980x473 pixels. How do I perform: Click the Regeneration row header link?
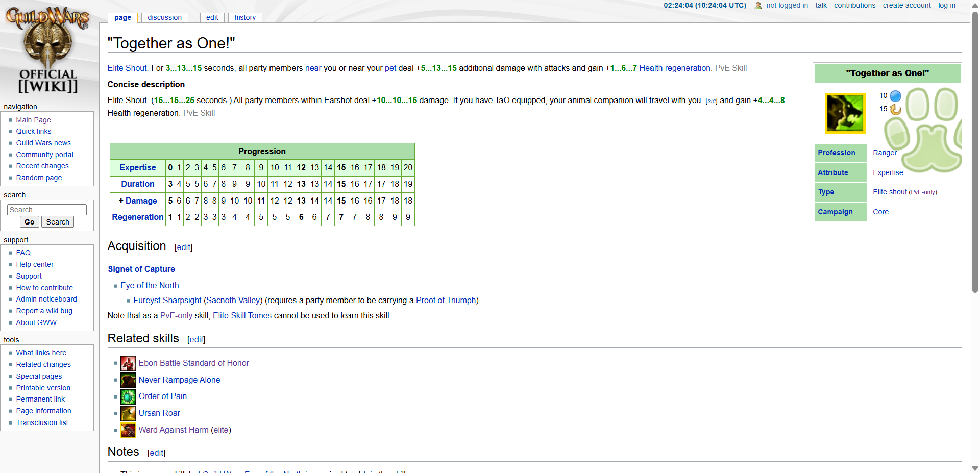[138, 217]
